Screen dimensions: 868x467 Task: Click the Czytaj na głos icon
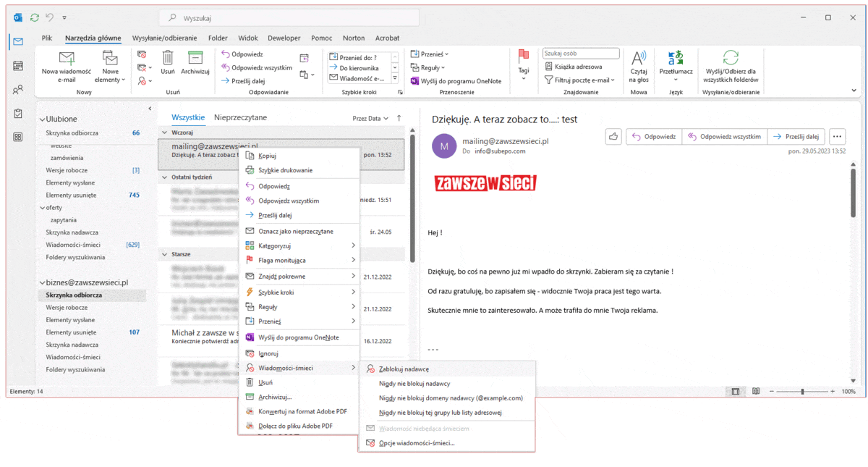[639, 59]
